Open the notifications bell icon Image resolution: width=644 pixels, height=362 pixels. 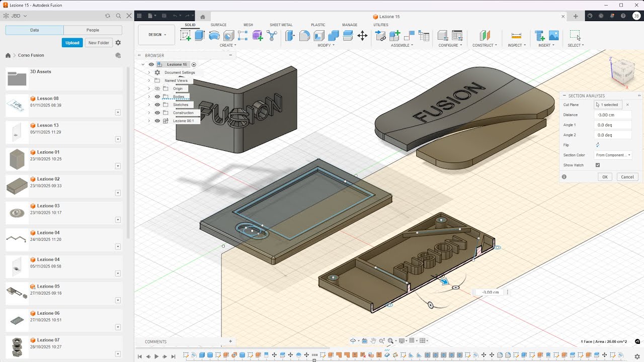point(613,16)
